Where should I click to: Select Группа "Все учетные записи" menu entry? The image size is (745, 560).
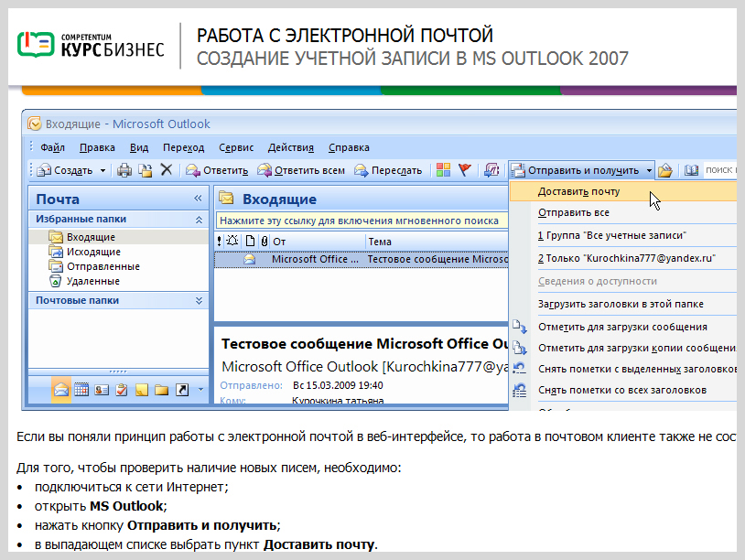tap(623, 235)
